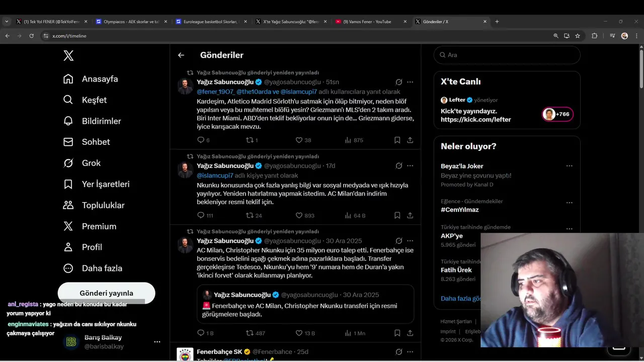Open the Fenerbahçe SK account name
Screen dimensions: 644x362
[219, 351]
